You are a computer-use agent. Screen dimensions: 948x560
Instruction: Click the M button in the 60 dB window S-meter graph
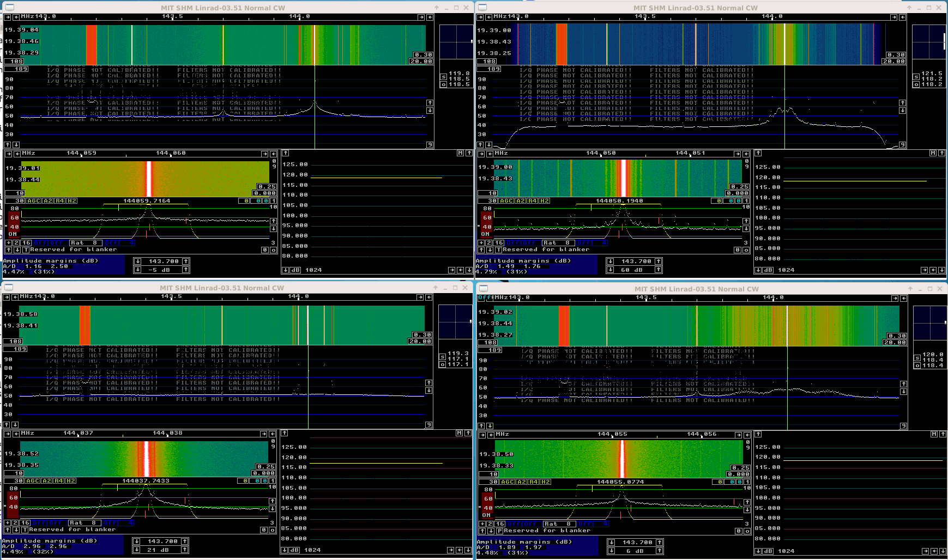point(933,153)
